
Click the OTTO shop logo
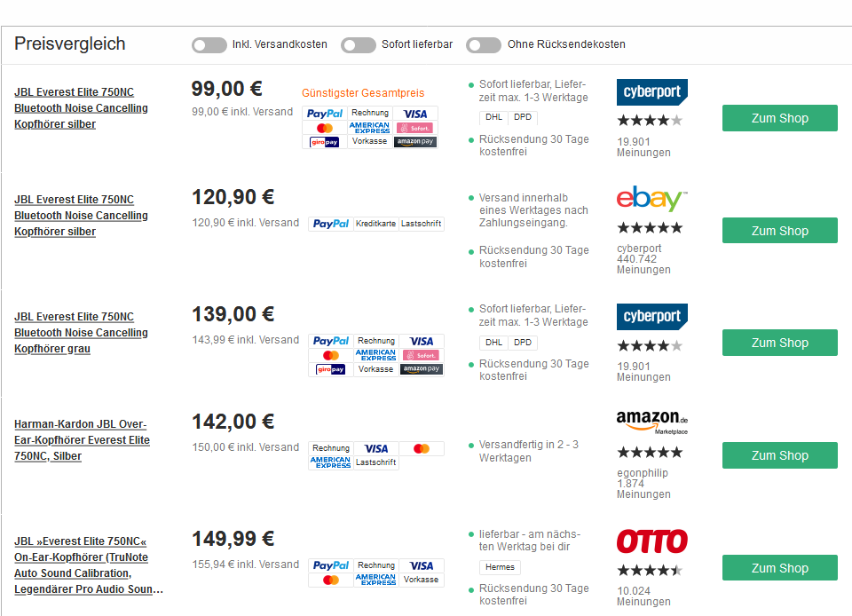pos(652,541)
